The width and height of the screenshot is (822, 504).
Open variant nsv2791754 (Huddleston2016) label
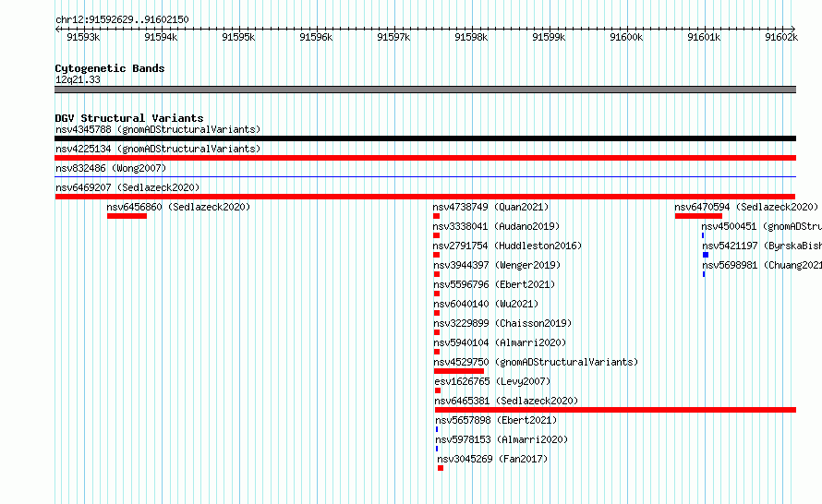(x=507, y=246)
